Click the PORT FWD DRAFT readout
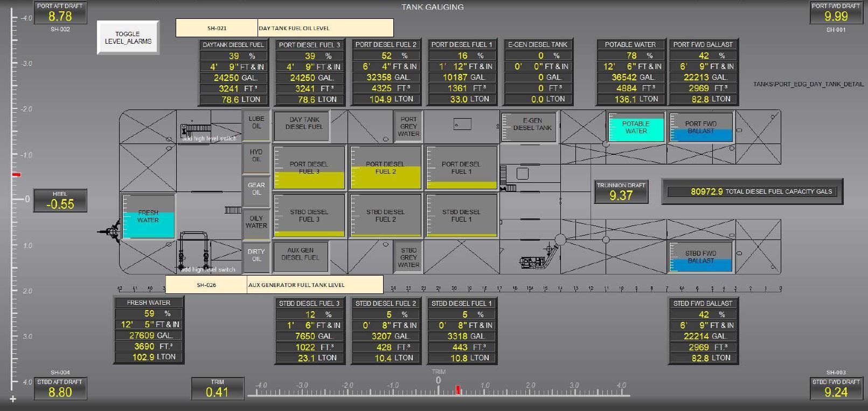 coord(836,13)
